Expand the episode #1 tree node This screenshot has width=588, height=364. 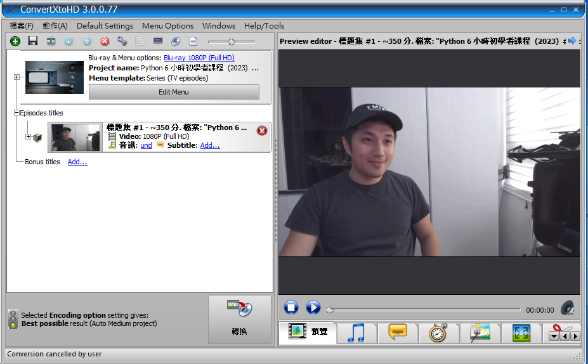28,137
